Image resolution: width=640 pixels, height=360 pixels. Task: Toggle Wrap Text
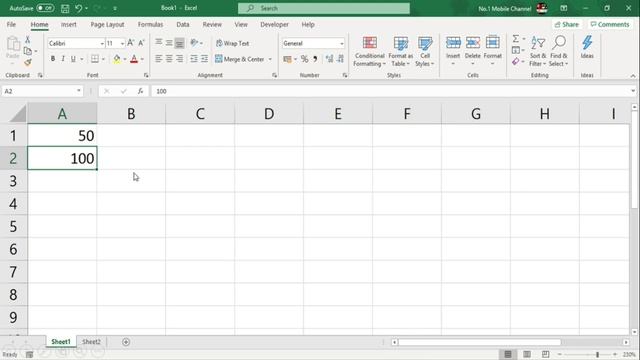232,43
